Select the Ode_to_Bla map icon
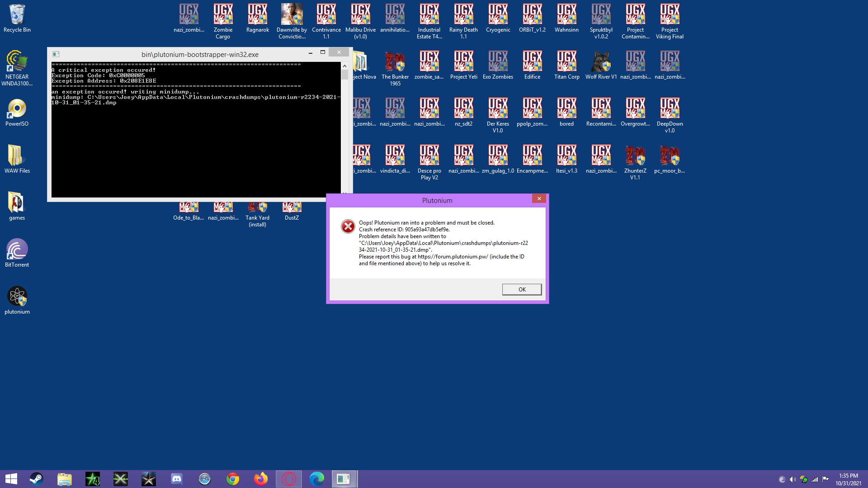The image size is (868, 488). 189,211
